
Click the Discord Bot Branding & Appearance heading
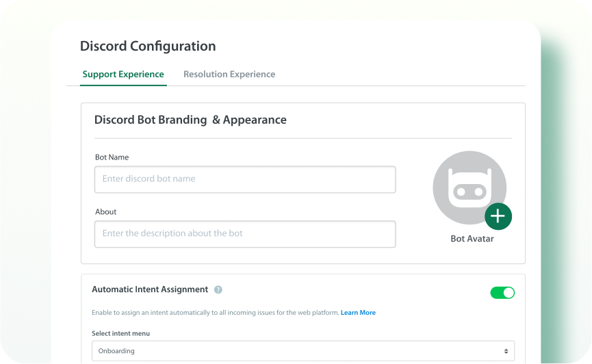pyautogui.click(x=190, y=120)
